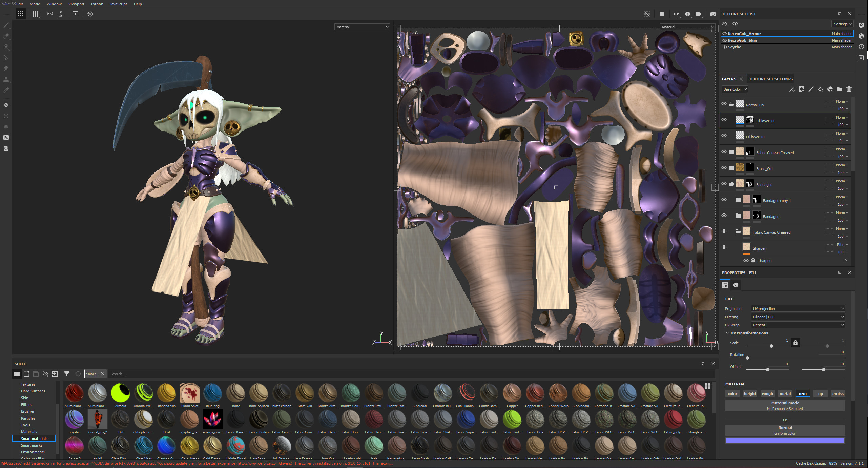Screen dimensions: 868x468
Task: Open the Edit menu
Action: click(20, 4)
